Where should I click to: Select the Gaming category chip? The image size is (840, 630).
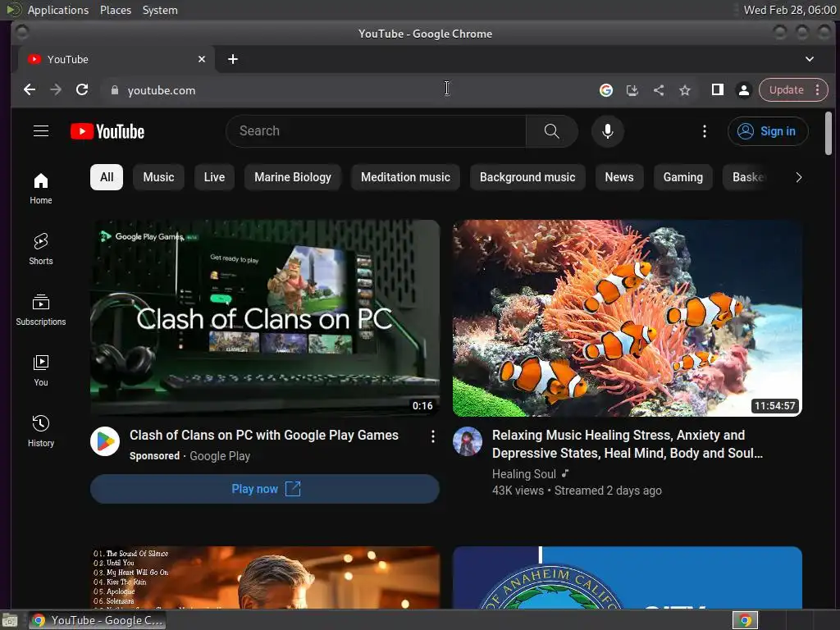[x=683, y=177]
